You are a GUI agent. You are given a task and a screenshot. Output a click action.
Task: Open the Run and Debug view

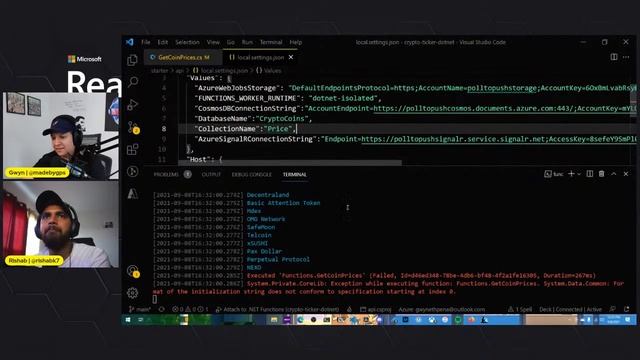point(132,104)
